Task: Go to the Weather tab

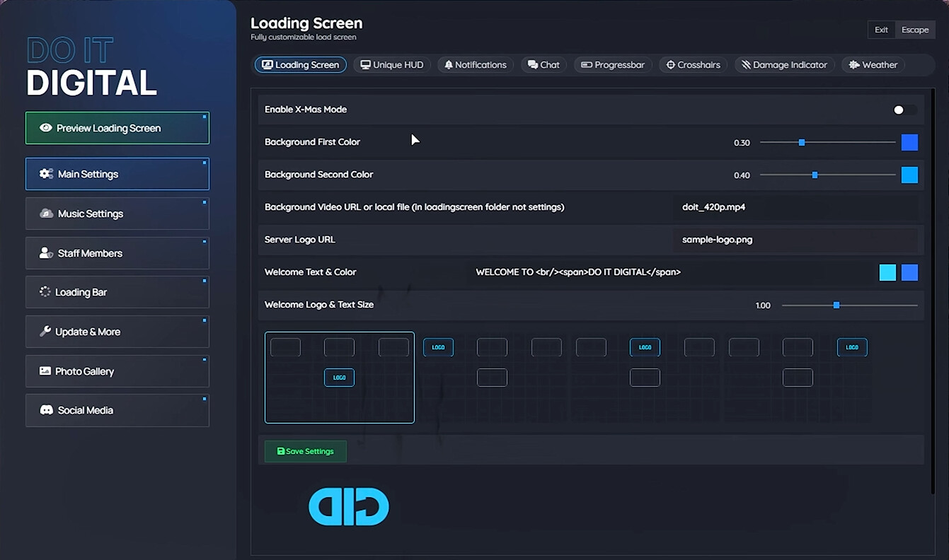Action: pyautogui.click(x=873, y=65)
